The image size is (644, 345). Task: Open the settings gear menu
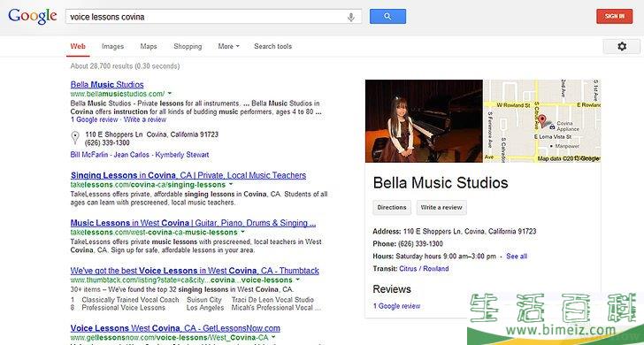[621, 46]
